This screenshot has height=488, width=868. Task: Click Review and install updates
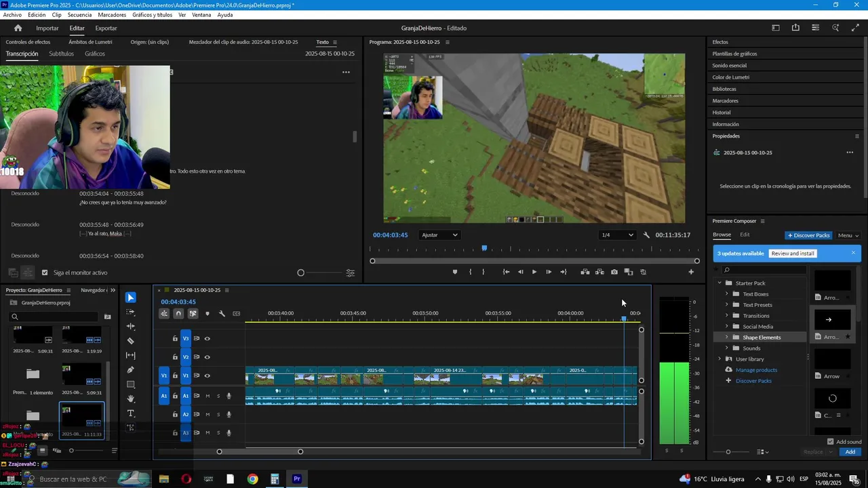pyautogui.click(x=793, y=253)
